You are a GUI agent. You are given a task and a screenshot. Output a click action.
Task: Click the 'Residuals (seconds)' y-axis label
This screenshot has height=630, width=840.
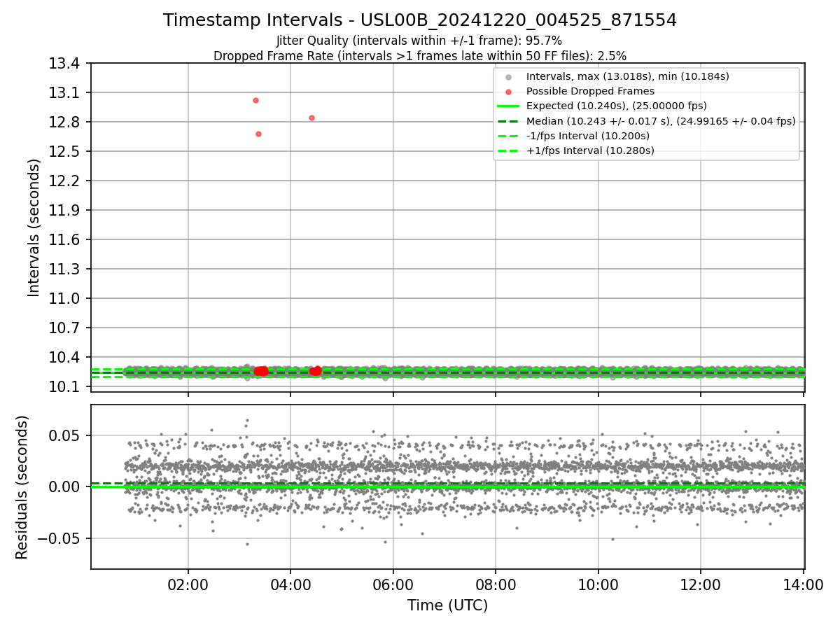(22, 487)
